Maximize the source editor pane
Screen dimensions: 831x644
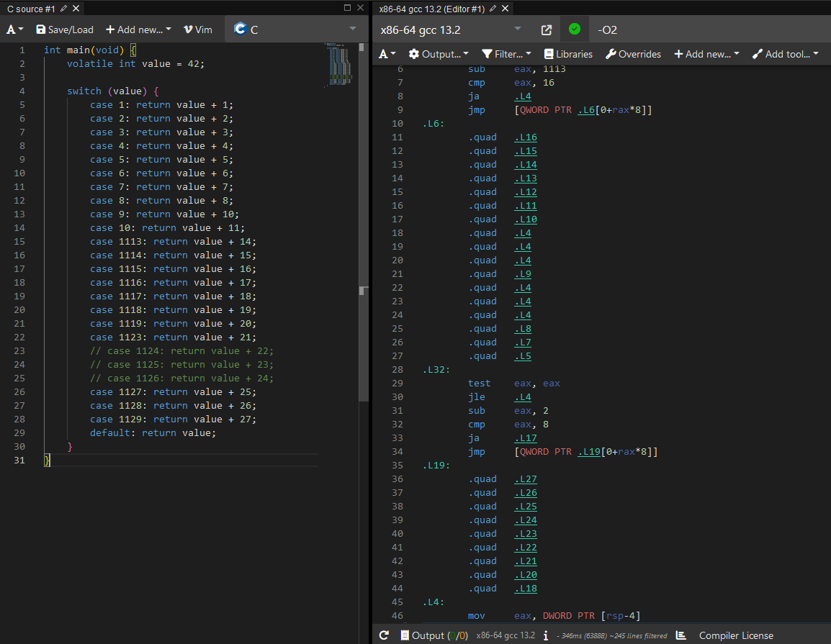pos(348,8)
